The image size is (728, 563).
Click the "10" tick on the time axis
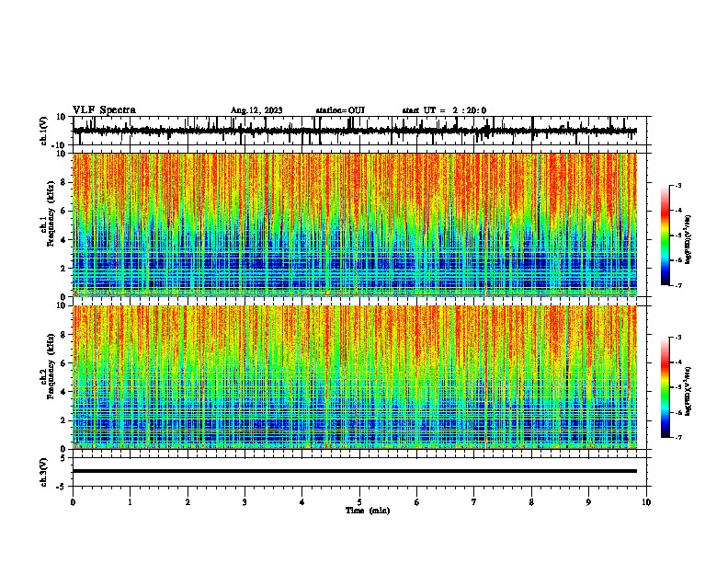(x=646, y=502)
